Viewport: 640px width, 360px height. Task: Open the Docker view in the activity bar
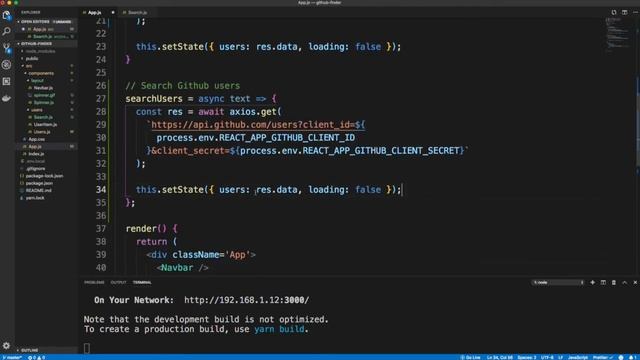(7, 98)
